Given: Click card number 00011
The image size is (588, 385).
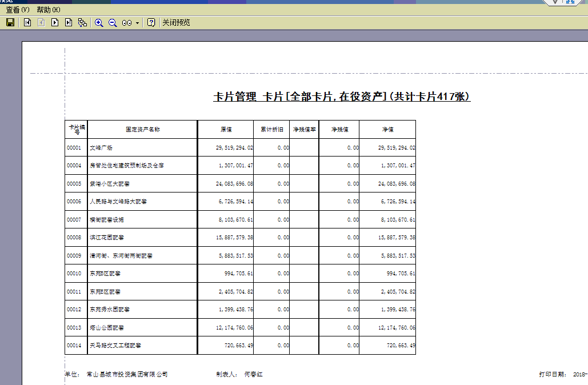Looking at the screenshot, I should coord(74,292).
